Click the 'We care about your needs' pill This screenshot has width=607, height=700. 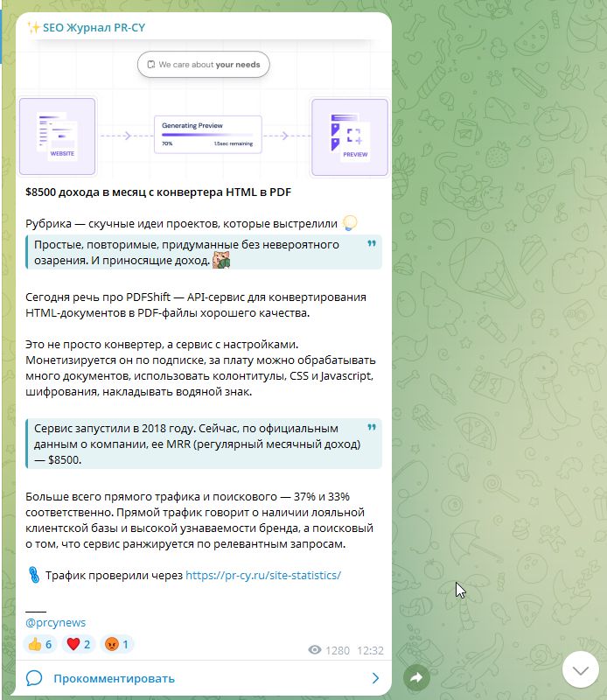[x=204, y=64]
